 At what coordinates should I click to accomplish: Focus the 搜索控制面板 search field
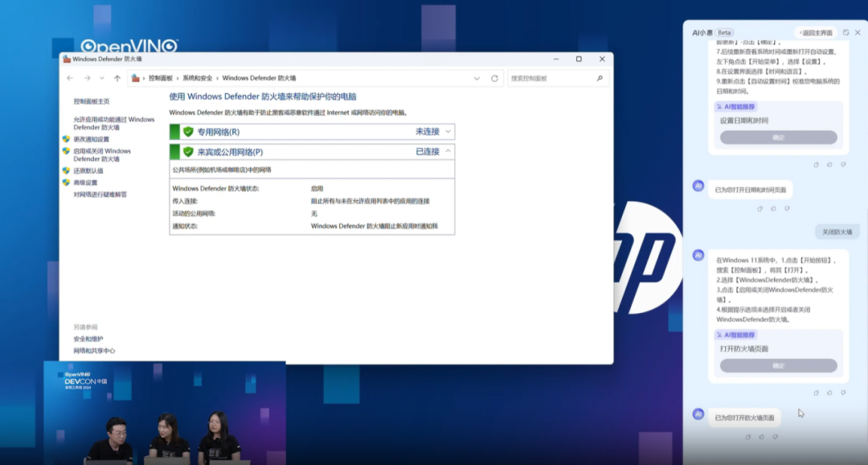558,78
